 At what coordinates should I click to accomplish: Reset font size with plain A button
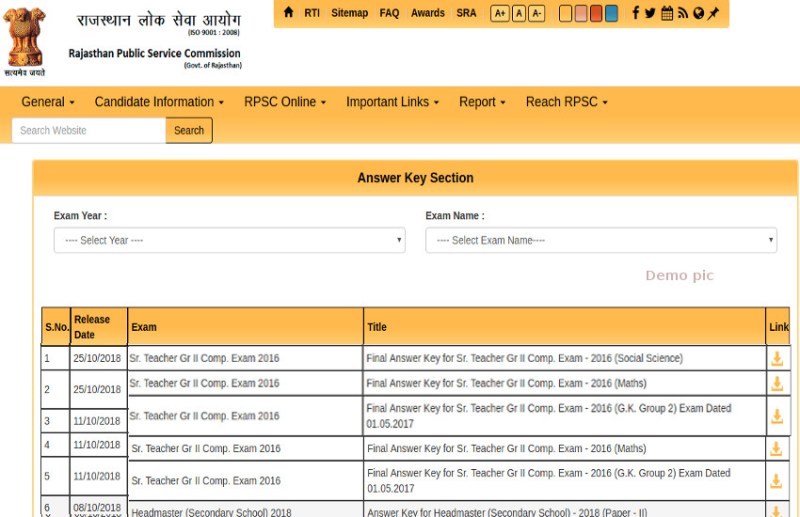point(518,13)
